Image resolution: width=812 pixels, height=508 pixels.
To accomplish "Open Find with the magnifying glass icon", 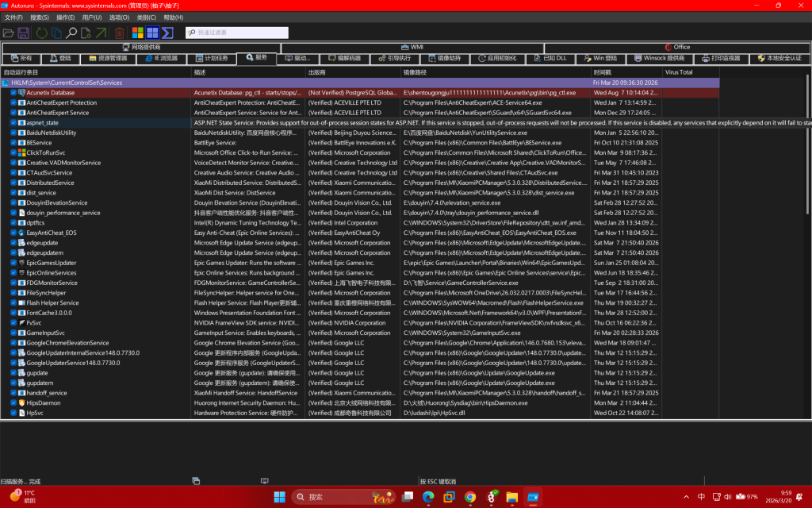I will (x=71, y=33).
